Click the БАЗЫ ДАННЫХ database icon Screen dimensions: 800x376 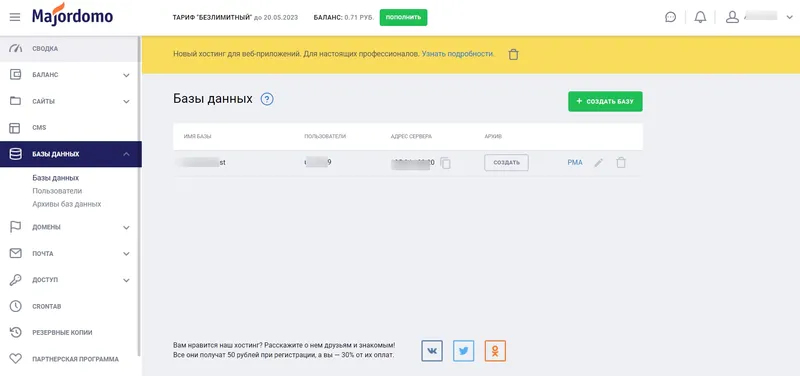coord(16,154)
